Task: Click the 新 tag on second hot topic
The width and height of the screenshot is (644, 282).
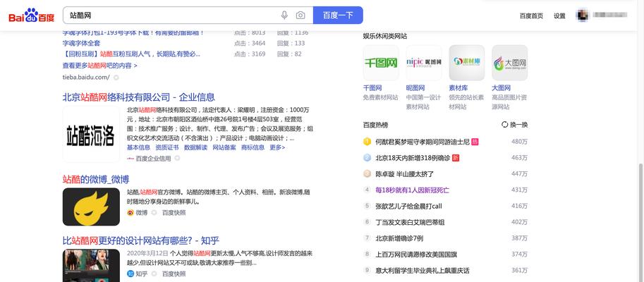Action: tap(456, 158)
